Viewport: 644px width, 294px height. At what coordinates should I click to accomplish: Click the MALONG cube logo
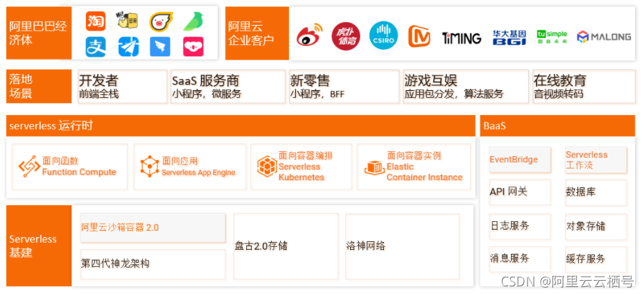tap(604, 37)
